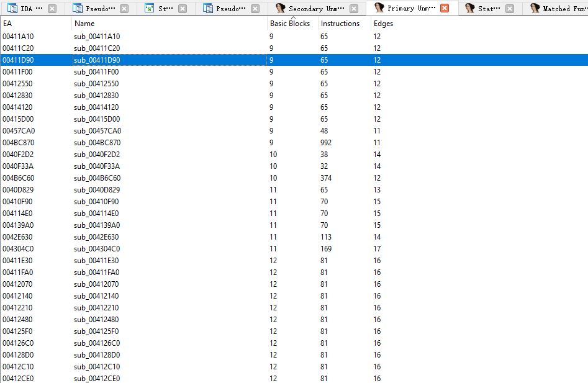Screen dimensions: 588x383
Task: Click the Edges column header
Action: click(x=383, y=24)
